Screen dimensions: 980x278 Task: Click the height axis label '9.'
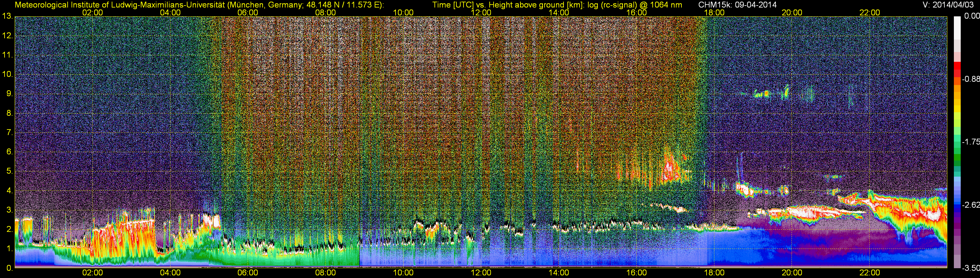coord(9,94)
